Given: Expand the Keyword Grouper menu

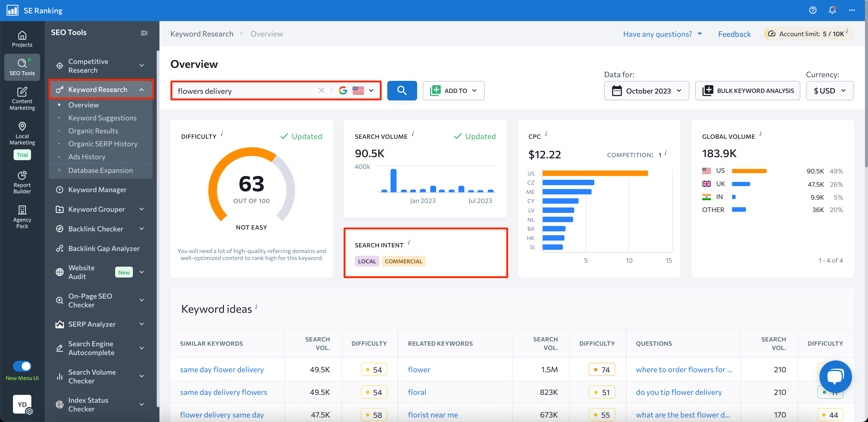Looking at the screenshot, I should point(142,209).
